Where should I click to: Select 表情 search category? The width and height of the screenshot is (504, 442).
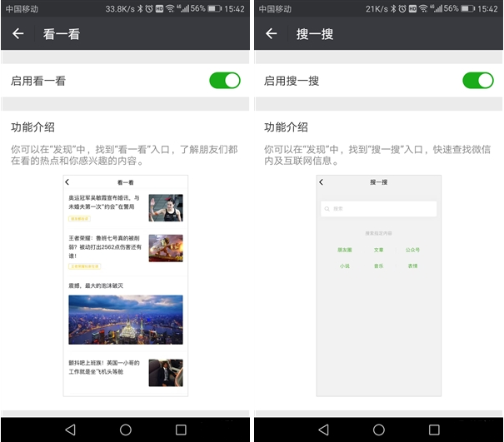pos(412,266)
